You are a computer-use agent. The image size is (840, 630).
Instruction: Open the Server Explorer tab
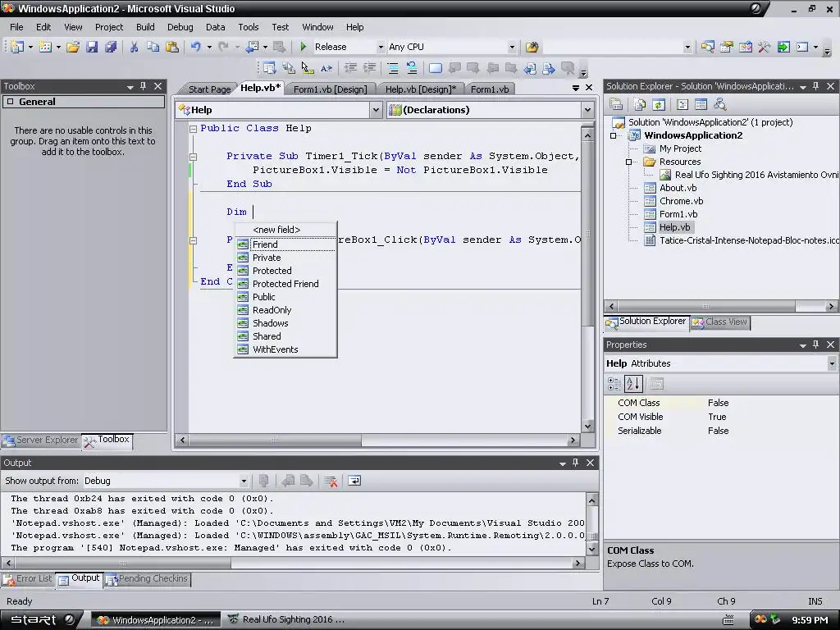41,440
